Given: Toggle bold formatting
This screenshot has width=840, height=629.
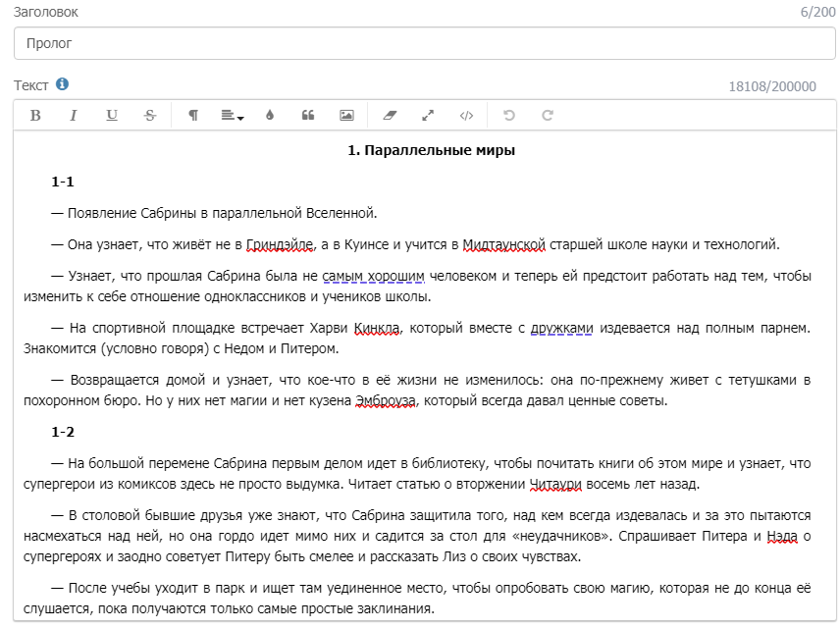Looking at the screenshot, I should tap(34, 115).
